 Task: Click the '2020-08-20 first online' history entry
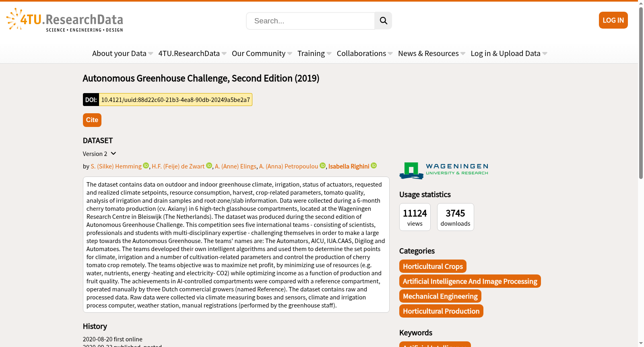[x=113, y=339]
